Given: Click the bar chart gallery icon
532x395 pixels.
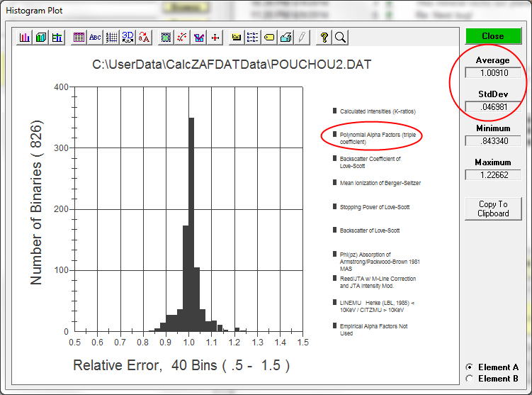Looking at the screenshot, I should (26, 38).
